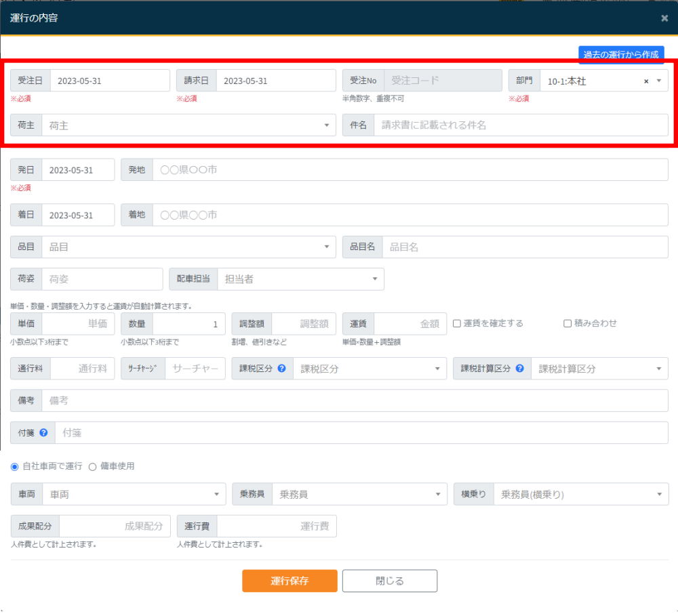Select the 傭車使用 radio button
The image size is (678, 616).
93,466
